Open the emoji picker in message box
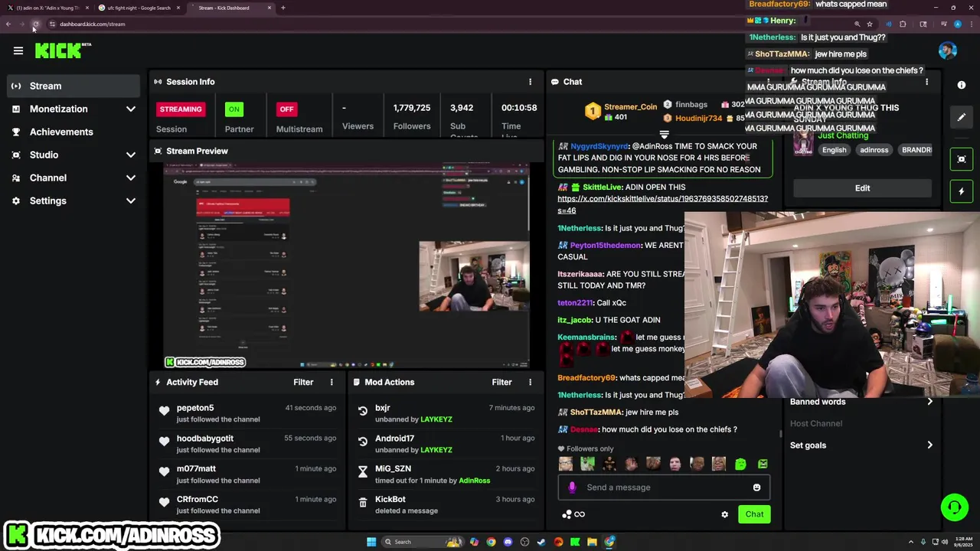 pos(756,487)
